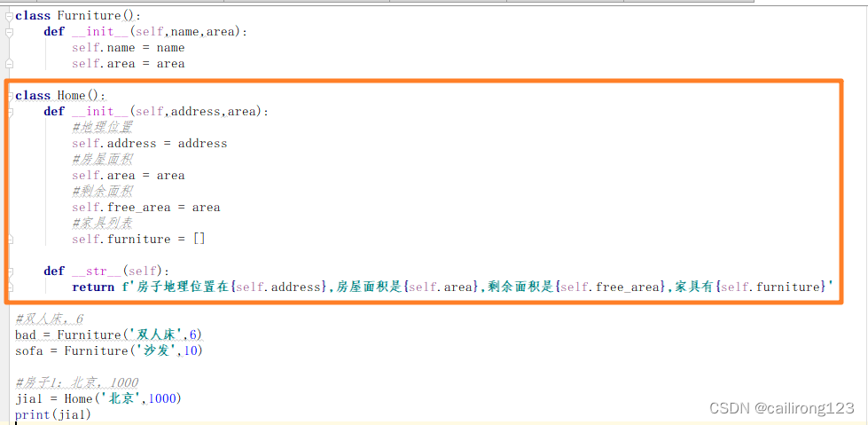Click the 'return f' keyword in __str__
The width and height of the screenshot is (868, 425).
coord(100,287)
